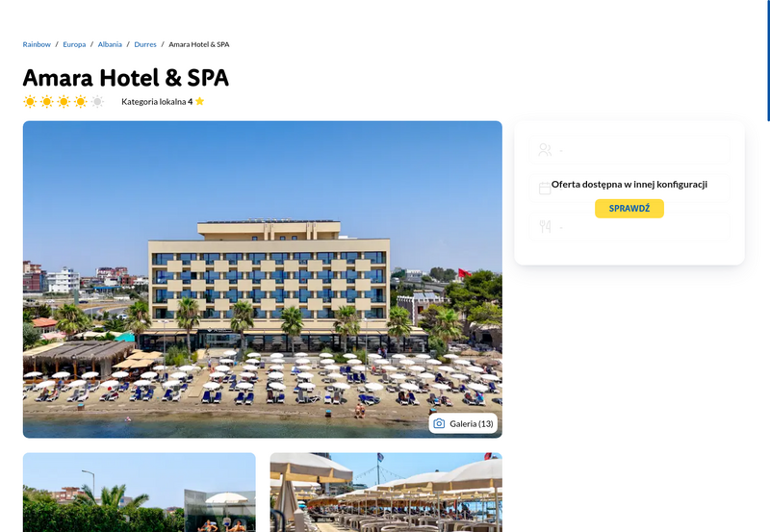Click the first sun rating icon
Screen dimensions: 770x532
pos(30,102)
